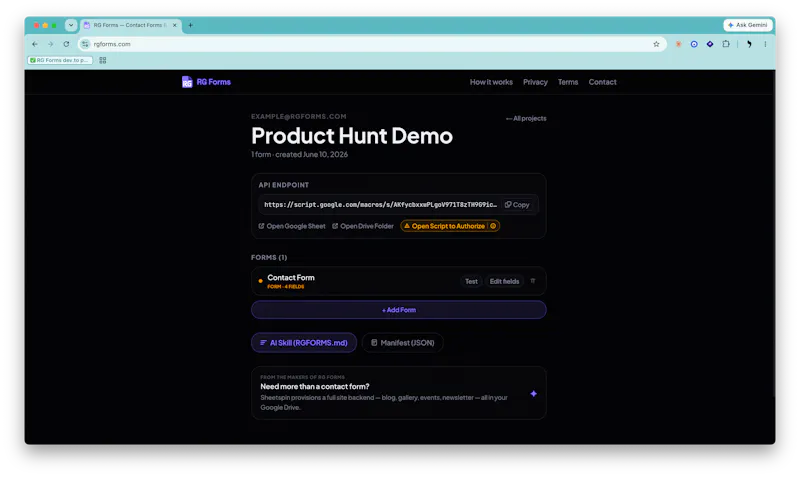Click the Contact Form row title
This screenshot has height=477, width=800.
click(291, 278)
